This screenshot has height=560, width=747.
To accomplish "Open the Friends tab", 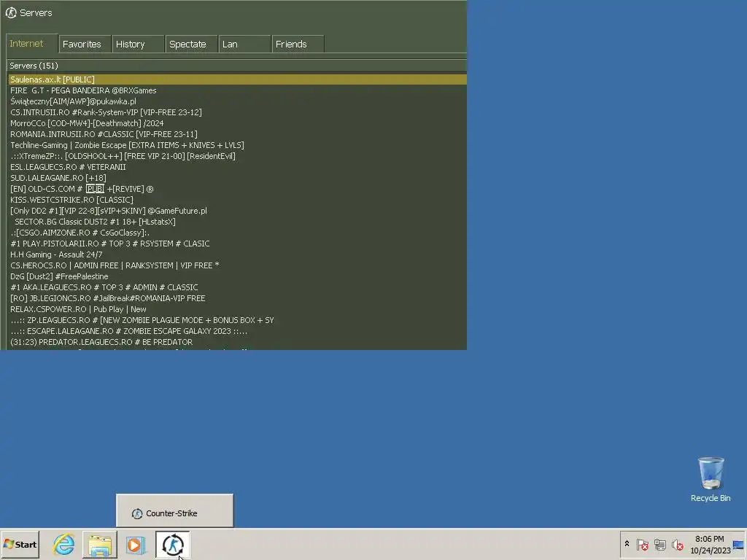I will [x=298, y=44].
